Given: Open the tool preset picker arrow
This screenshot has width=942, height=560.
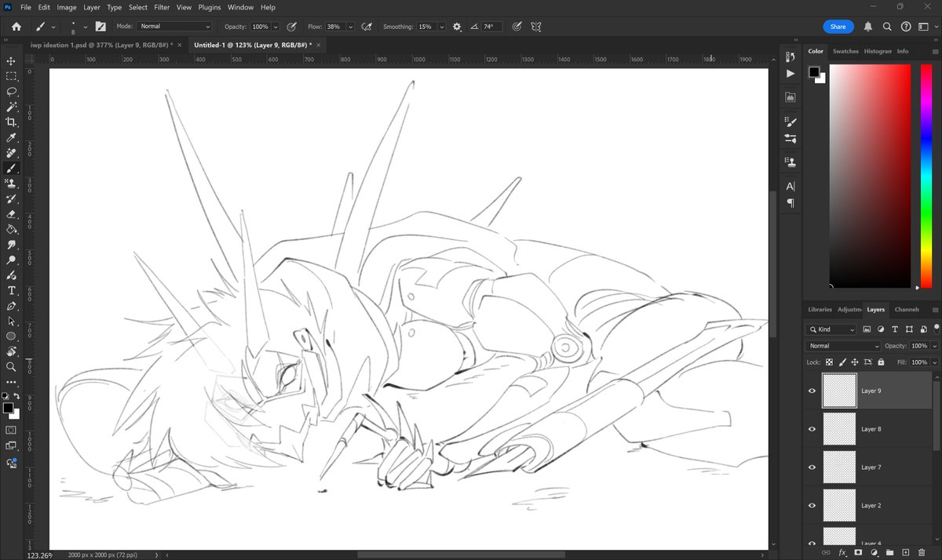Looking at the screenshot, I should pos(53,27).
